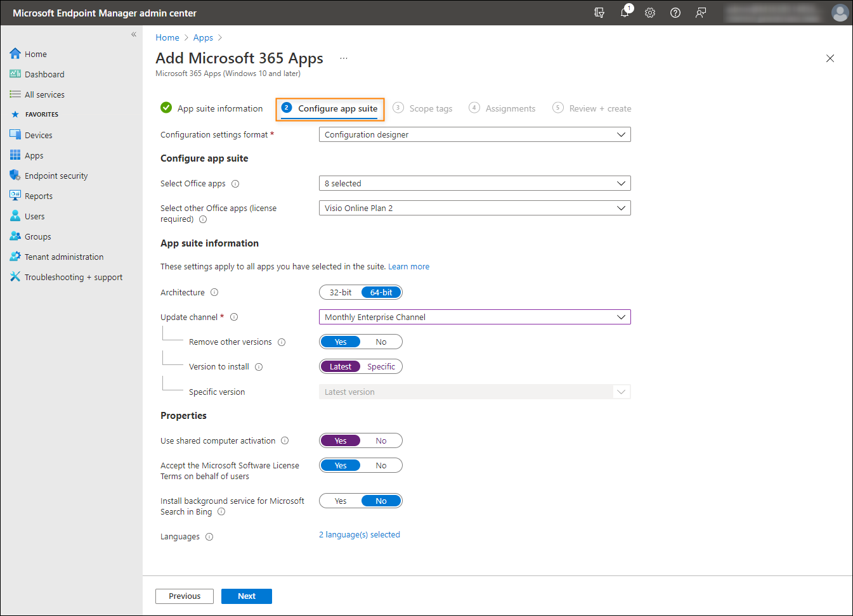Open the Update channel dropdown

coord(474,317)
